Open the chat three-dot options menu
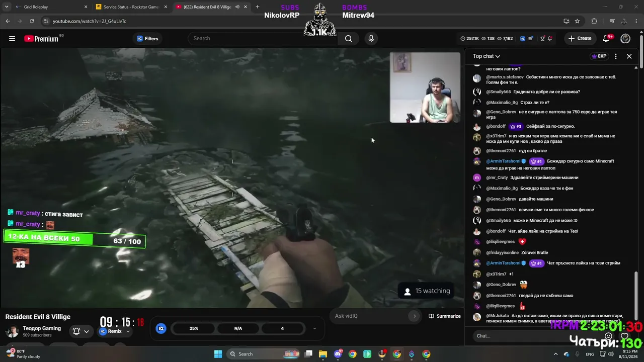Image resolution: width=644 pixels, height=362 pixels. (616, 56)
